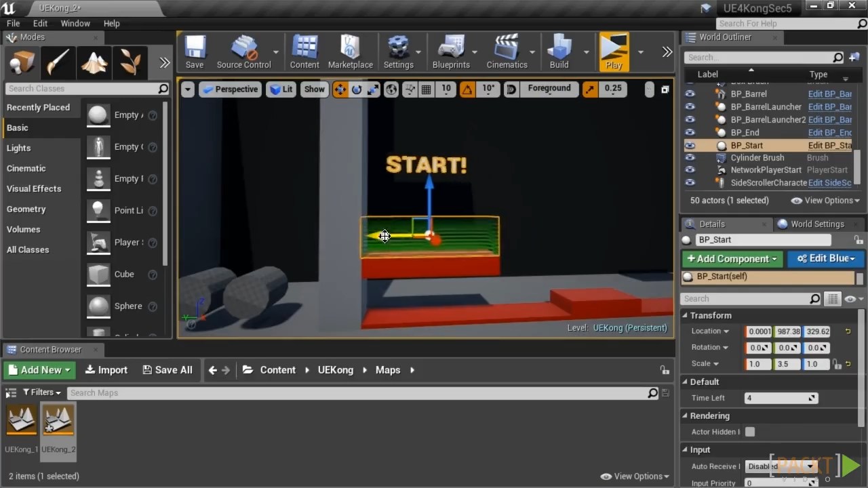Select the Paint mode brush icon
The height and width of the screenshot is (488, 868).
tap(58, 63)
